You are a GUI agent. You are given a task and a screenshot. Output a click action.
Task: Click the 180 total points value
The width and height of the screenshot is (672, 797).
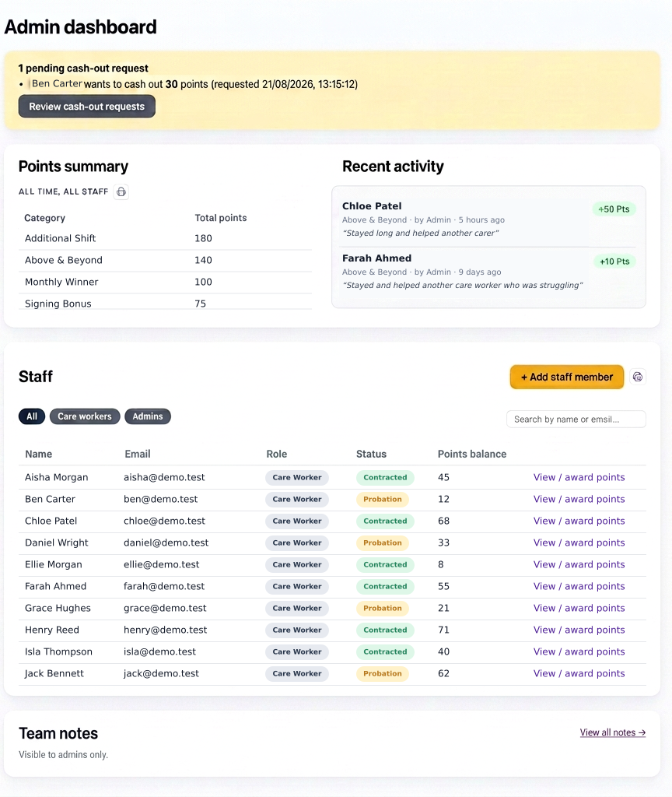coord(203,238)
